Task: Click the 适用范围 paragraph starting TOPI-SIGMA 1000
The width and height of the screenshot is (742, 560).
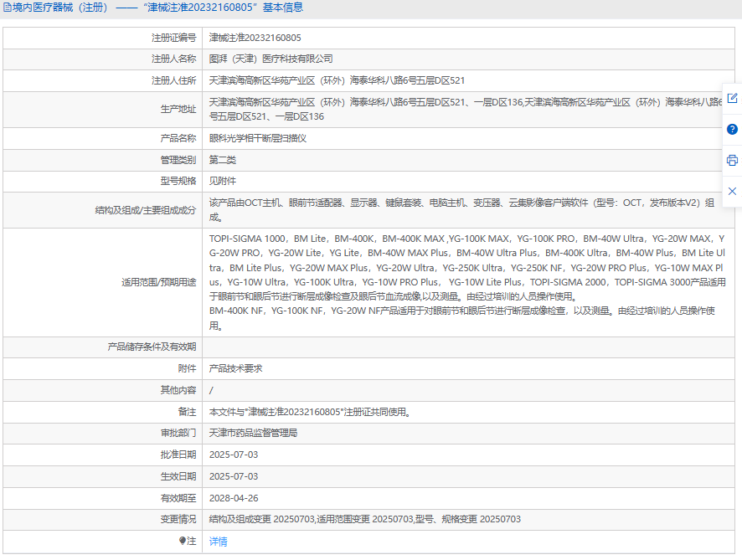Action: (467, 268)
